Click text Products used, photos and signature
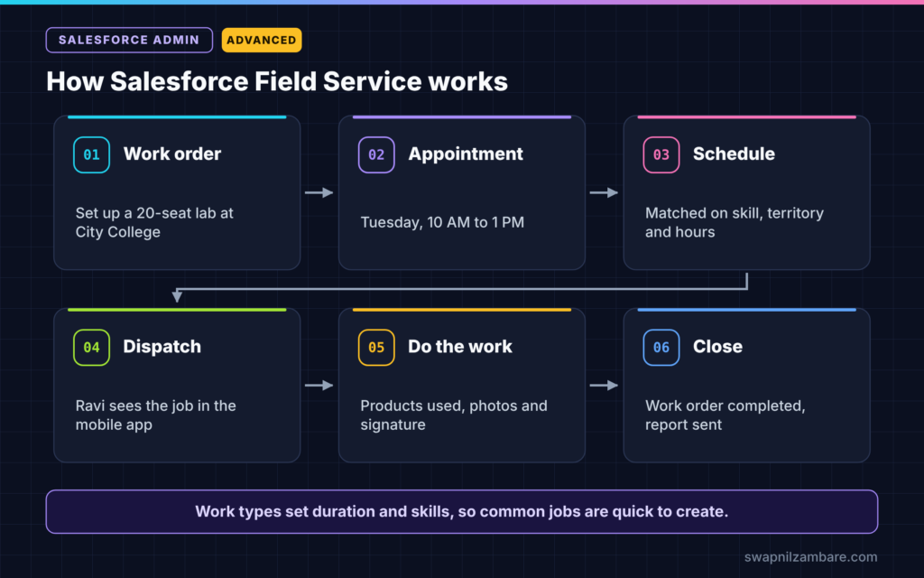This screenshot has height=578, width=924. [x=454, y=415]
